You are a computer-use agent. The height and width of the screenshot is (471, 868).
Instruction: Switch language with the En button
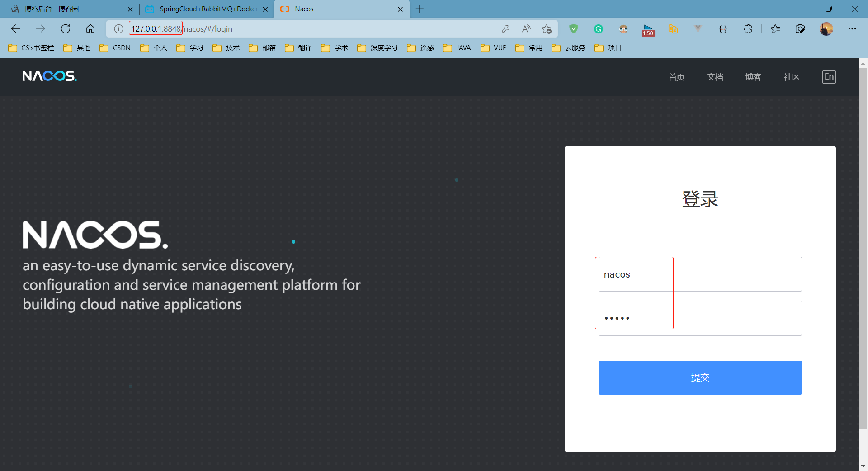(829, 77)
